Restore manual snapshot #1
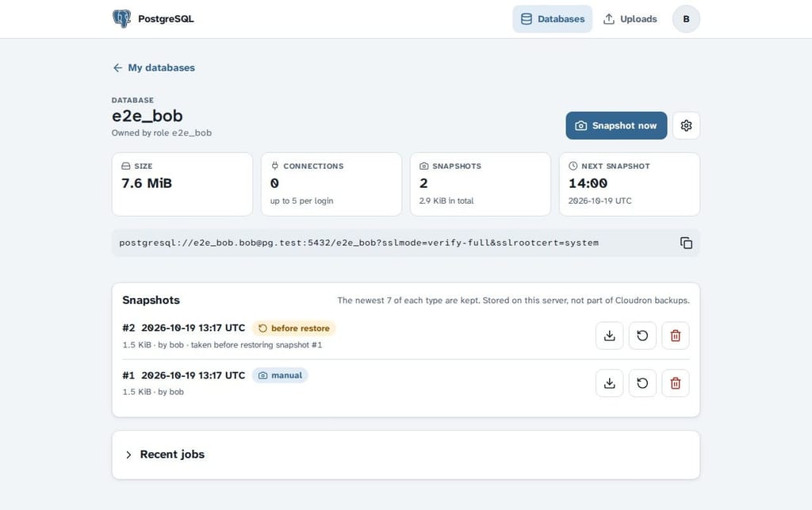 [x=642, y=383]
